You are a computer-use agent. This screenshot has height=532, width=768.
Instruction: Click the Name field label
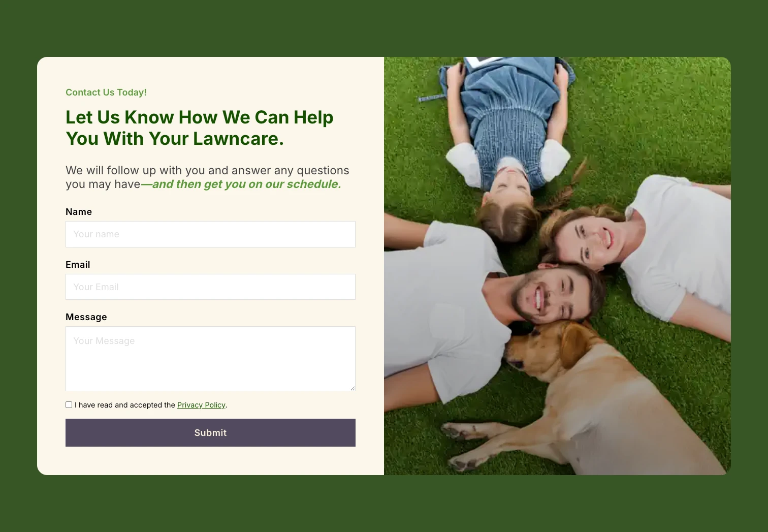coord(79,212)
